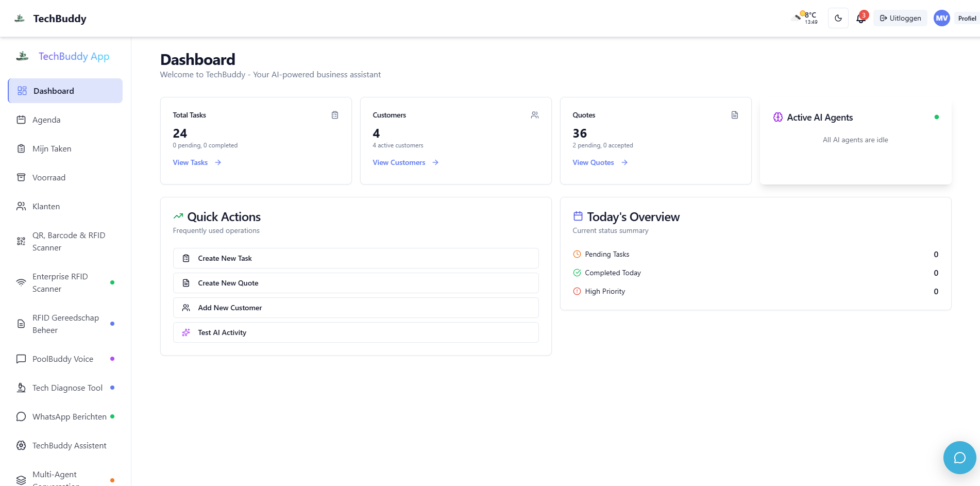Click the View Tasks link
This screenshot has width=980, height=486.
click(x=197, y=162)
